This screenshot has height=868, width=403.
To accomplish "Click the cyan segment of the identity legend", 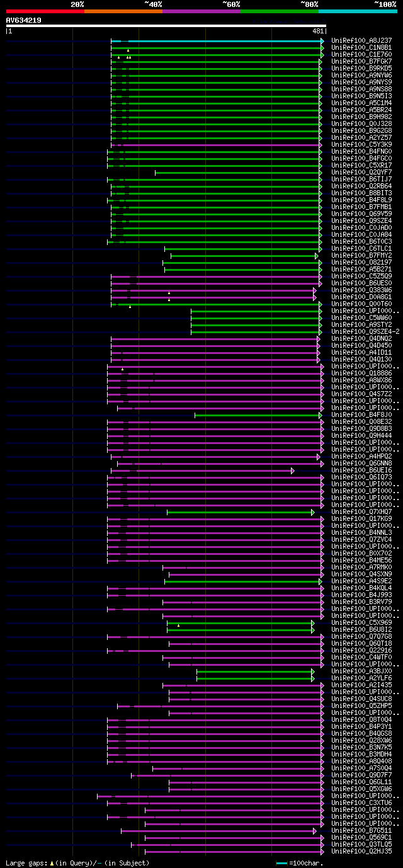I will pyautogui.click(x=358, y=11).
